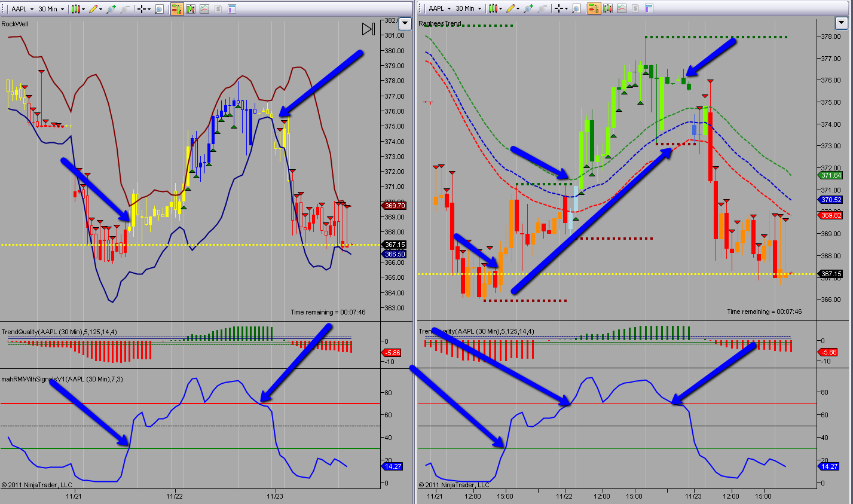Click the 367.15 price marker in right chart

point(830,274)
